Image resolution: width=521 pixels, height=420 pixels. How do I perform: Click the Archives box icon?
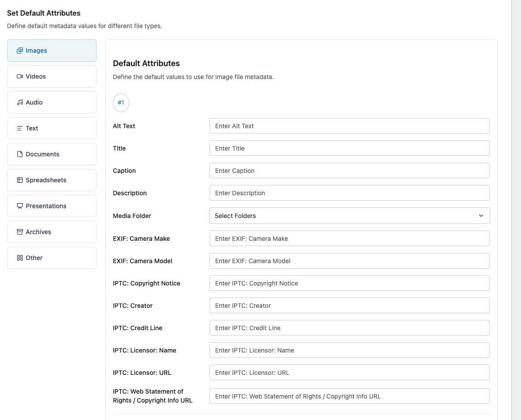pos(20,232)
